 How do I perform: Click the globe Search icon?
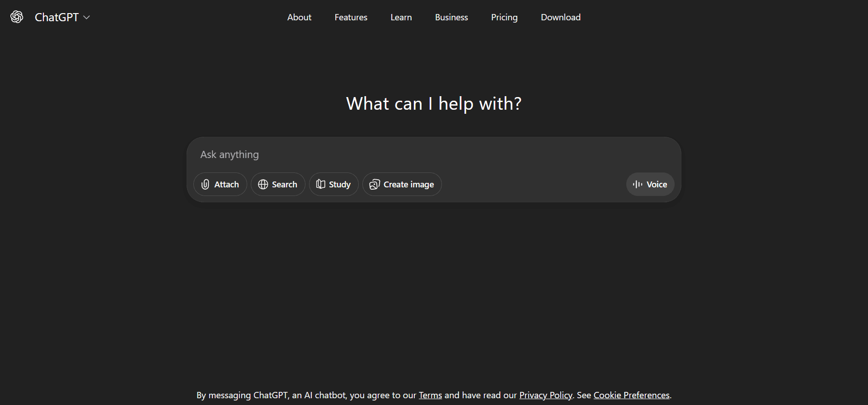(263, 184)
